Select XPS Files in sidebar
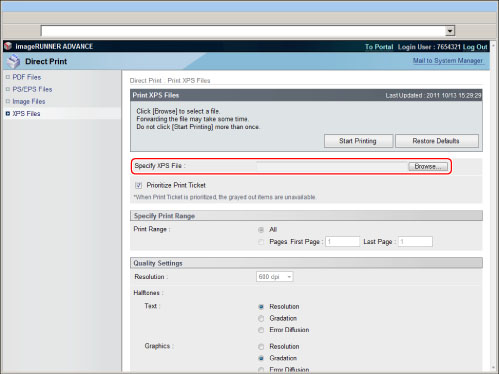 [26, 114]
